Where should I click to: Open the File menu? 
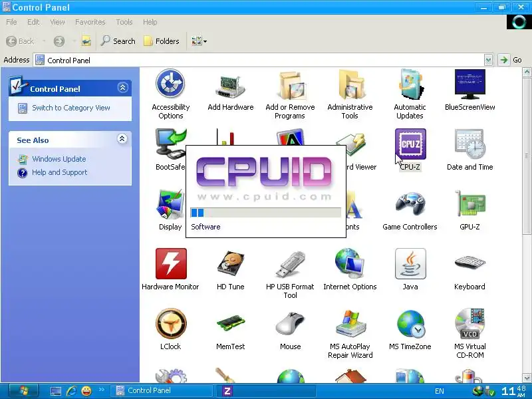11,22
